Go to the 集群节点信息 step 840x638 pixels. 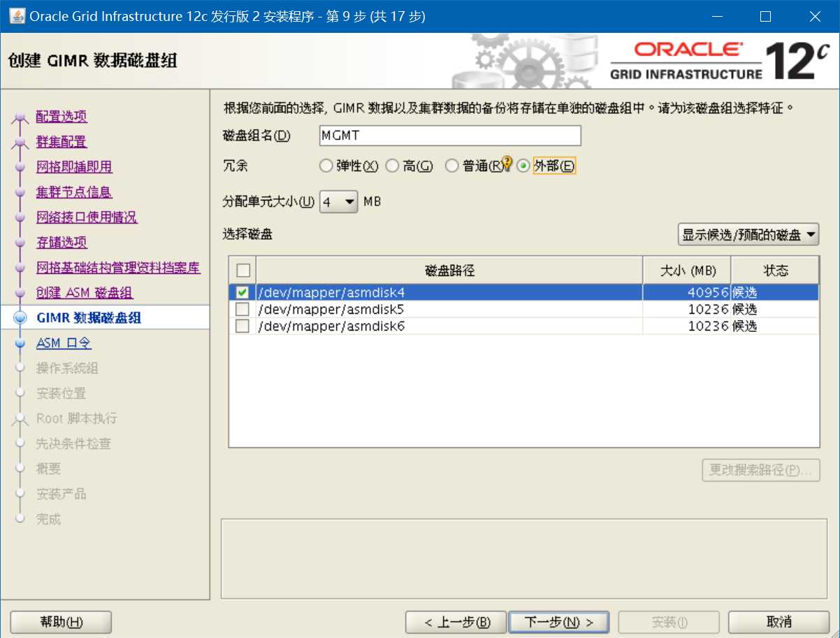coord(74,192)
